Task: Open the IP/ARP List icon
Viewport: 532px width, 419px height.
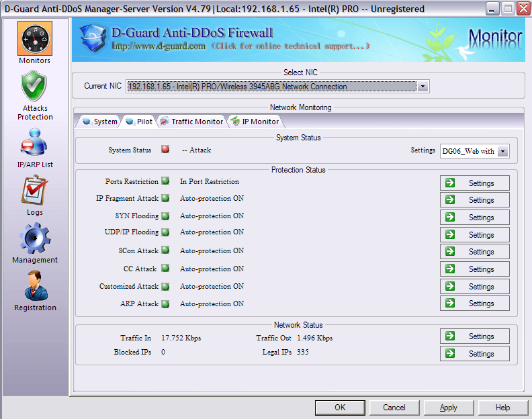Action: coord(34,142)
